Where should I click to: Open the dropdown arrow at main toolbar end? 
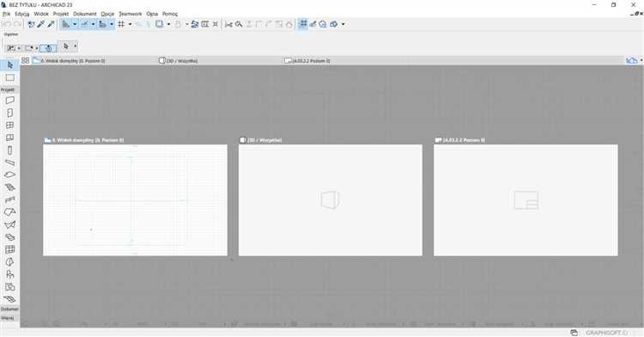pos(343,24)
